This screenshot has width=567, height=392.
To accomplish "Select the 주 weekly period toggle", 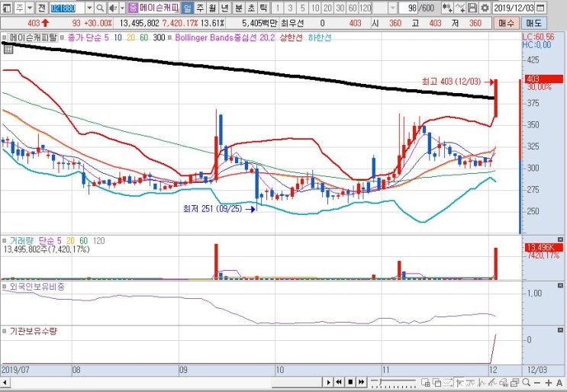I will [x=200, y=8].
